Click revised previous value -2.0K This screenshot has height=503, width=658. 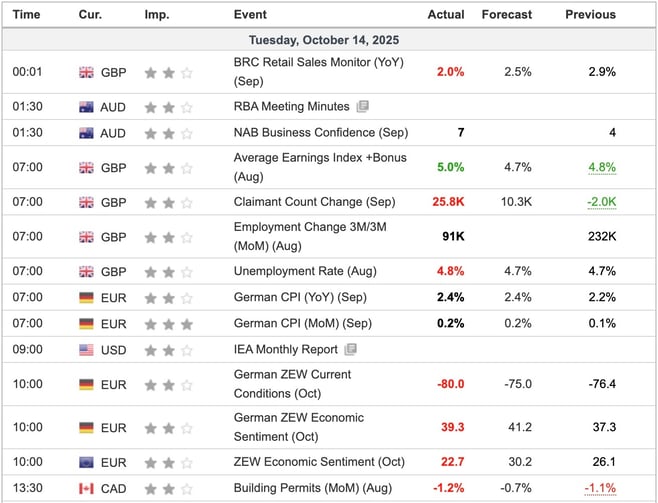tap(599, 202)
